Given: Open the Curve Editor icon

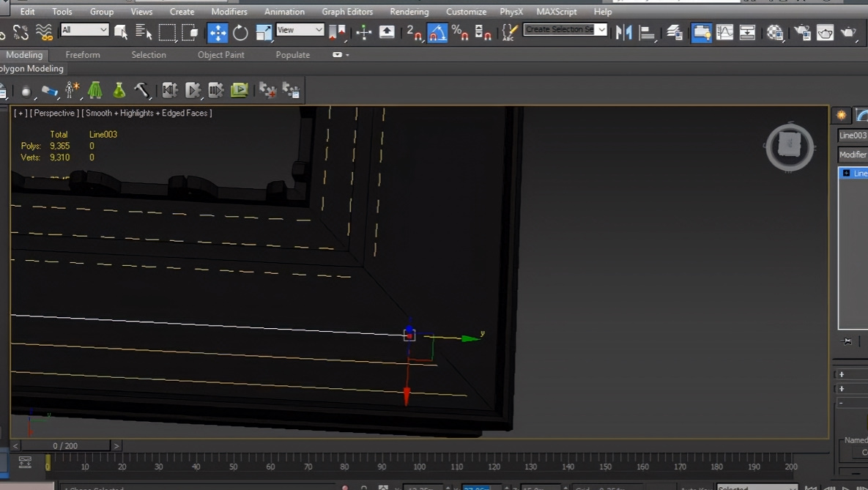Looking at the screenshot, I should (x=724, y=33).
